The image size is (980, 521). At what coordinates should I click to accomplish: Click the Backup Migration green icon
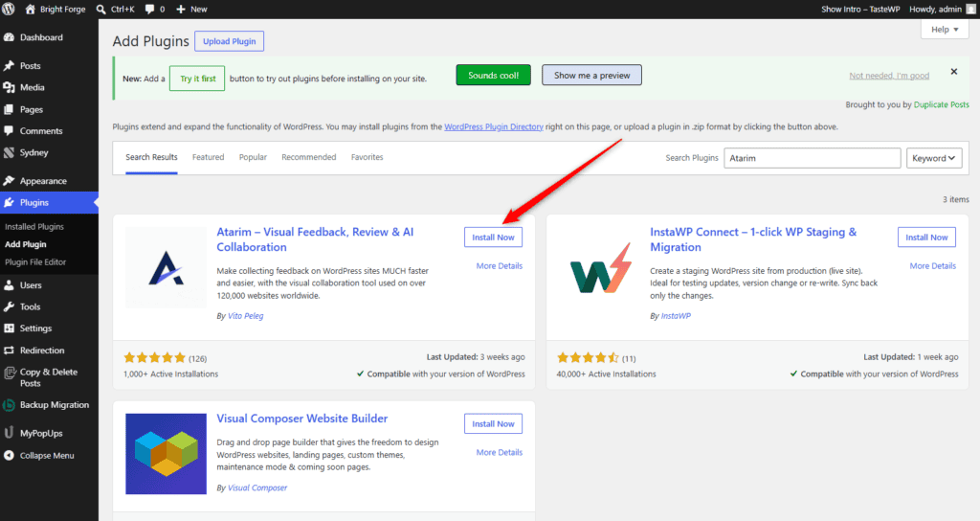pyautogui.click(x=9, y=405)
